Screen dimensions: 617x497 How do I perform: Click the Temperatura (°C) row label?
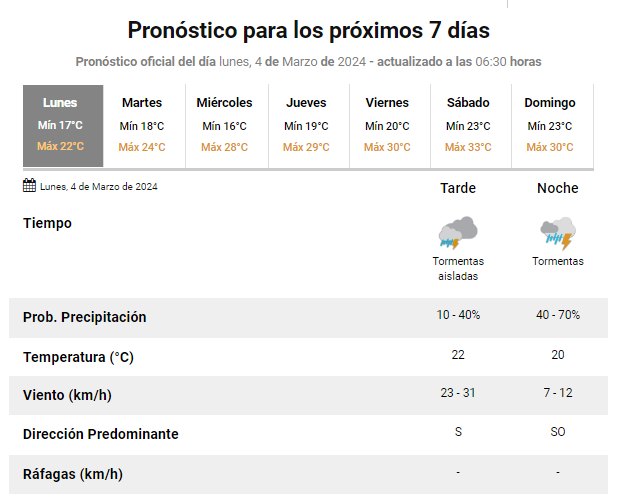[x=78, y=357]
